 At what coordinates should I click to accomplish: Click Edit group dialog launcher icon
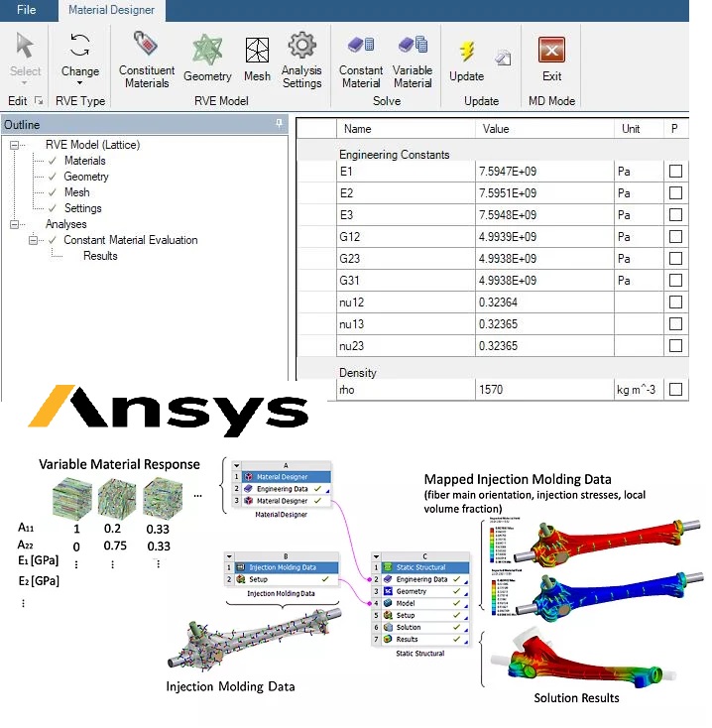click(x=39, y=100)
